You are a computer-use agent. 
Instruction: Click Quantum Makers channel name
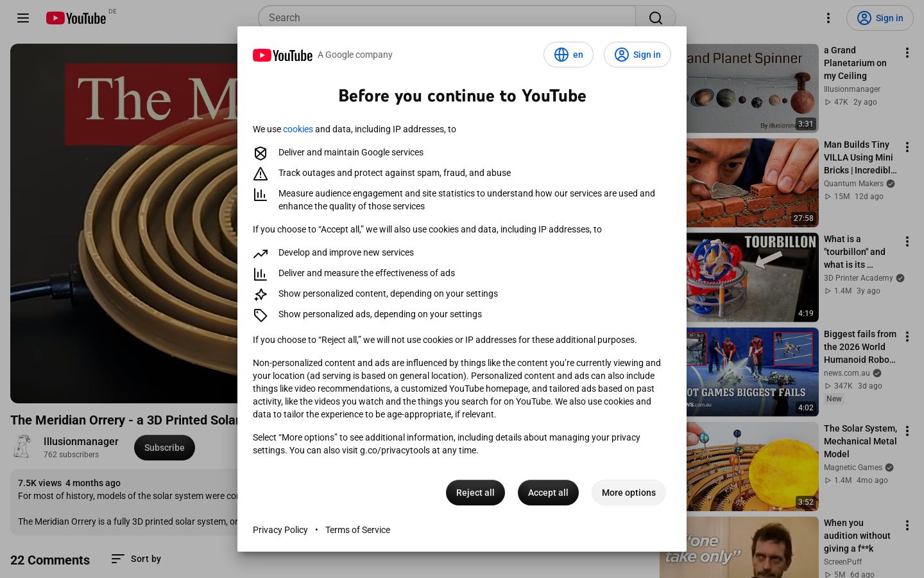point(853,184)
